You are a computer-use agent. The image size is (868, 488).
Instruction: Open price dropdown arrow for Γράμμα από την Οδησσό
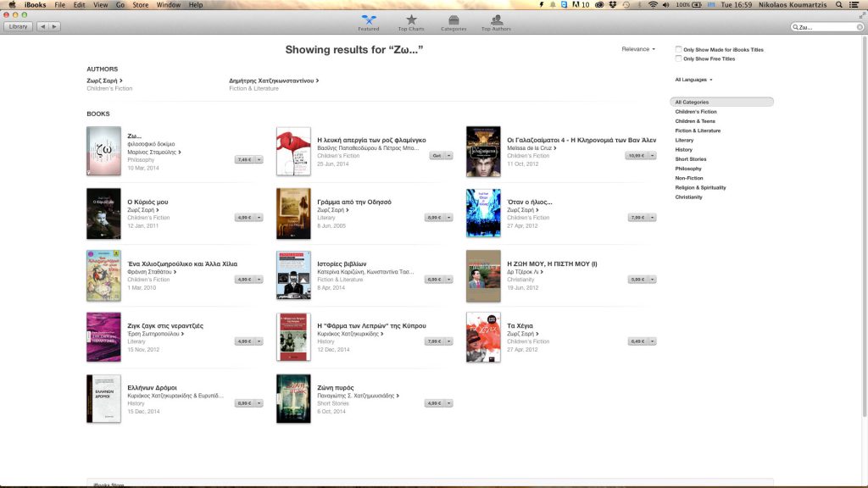click(449, 218)
